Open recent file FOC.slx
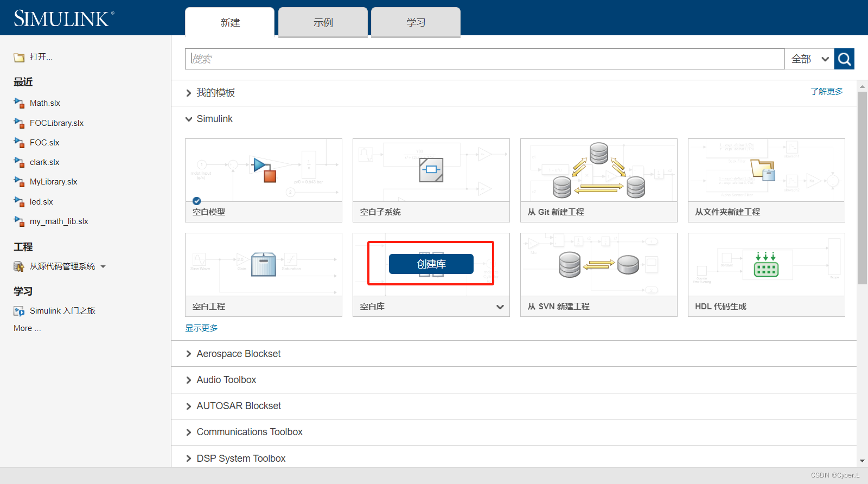 click(44, 143)
